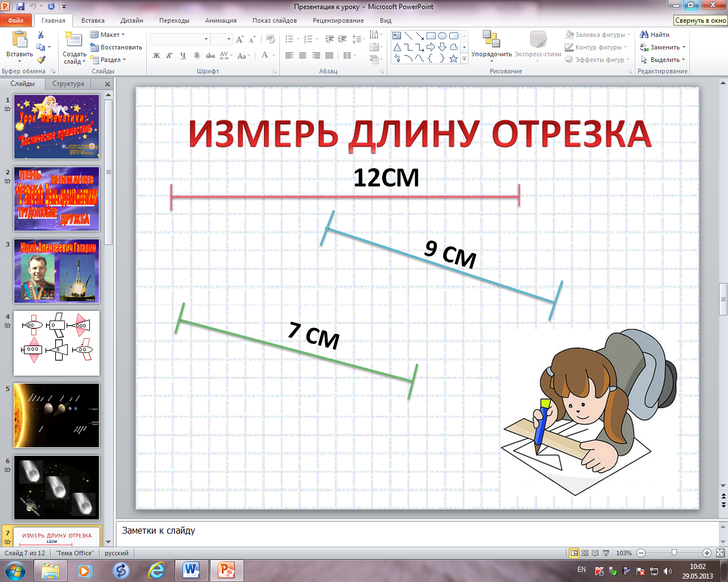Open the font size dropdown

(229, 39)
